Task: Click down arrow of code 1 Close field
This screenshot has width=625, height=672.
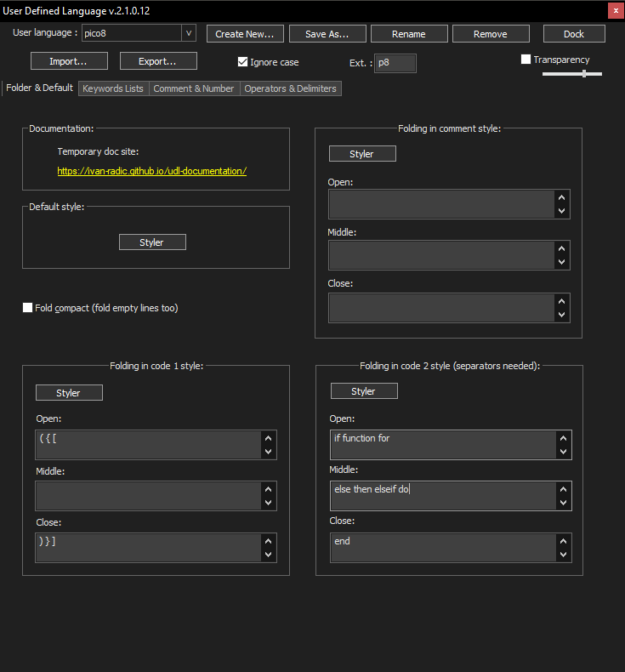Action: coord(268,554)
